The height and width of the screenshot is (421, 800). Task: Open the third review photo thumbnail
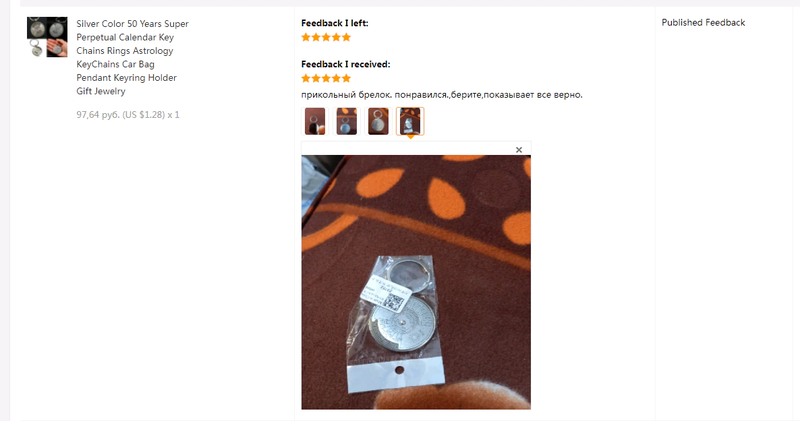378,121
